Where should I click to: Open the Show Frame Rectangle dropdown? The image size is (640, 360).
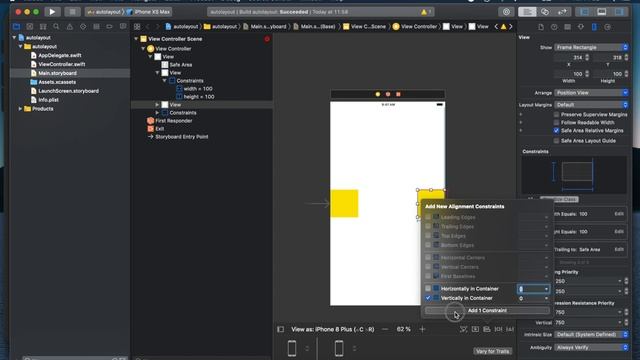[591, 47]
